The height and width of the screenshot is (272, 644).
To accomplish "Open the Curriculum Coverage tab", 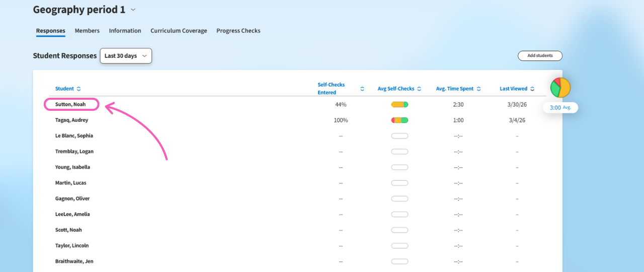I will pyautogui.click(x=179, y=31).
